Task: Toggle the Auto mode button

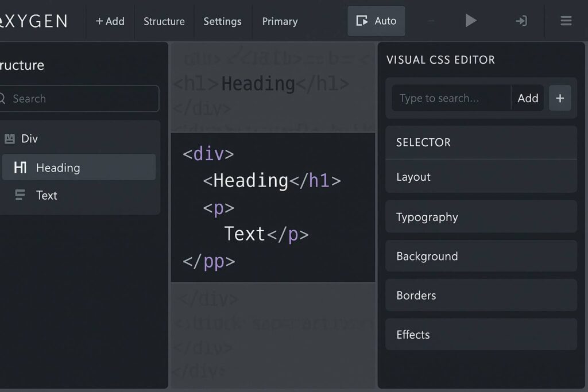Action: tap(376, 21)
